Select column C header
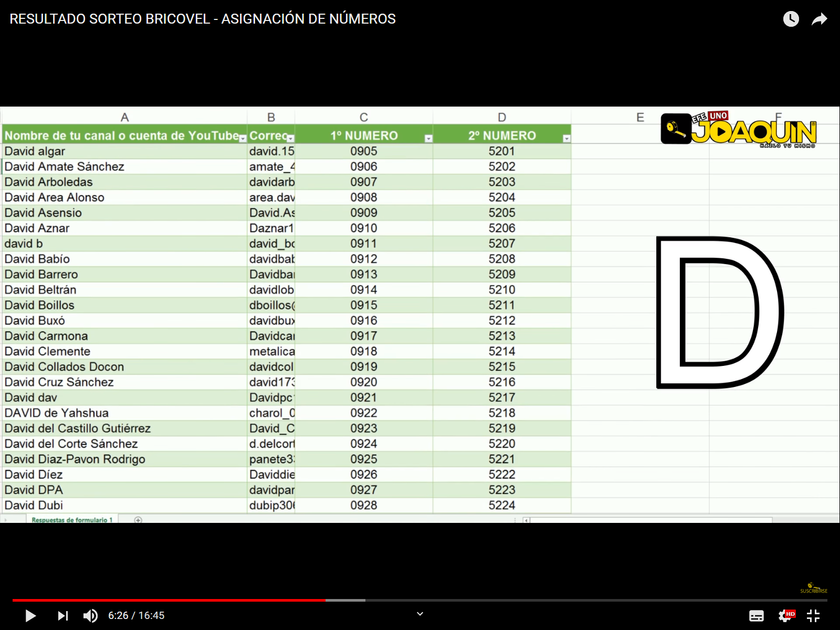This screenshot has width=840, height=630. [364, 117]
